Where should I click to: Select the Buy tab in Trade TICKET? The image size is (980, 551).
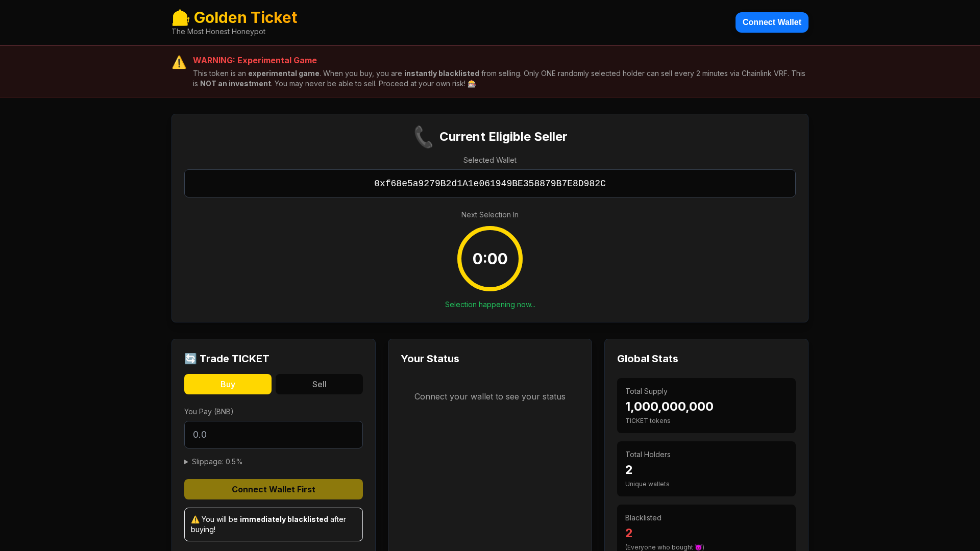[x=228, y=384]
